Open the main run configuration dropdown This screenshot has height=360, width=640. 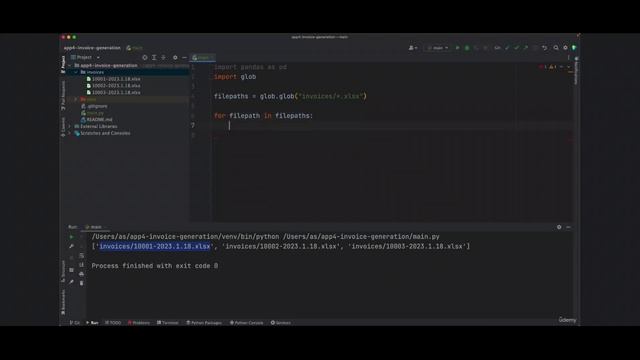coord(438,48)
